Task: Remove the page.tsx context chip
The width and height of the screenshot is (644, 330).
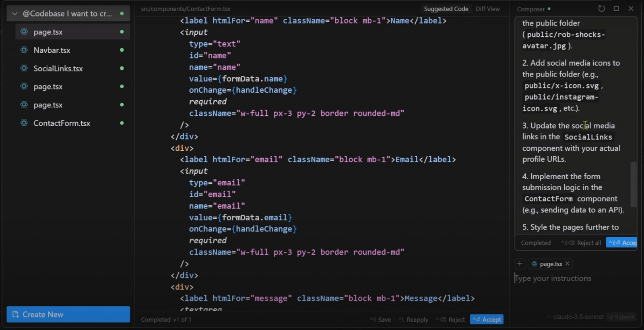Action: pos(568,264)
